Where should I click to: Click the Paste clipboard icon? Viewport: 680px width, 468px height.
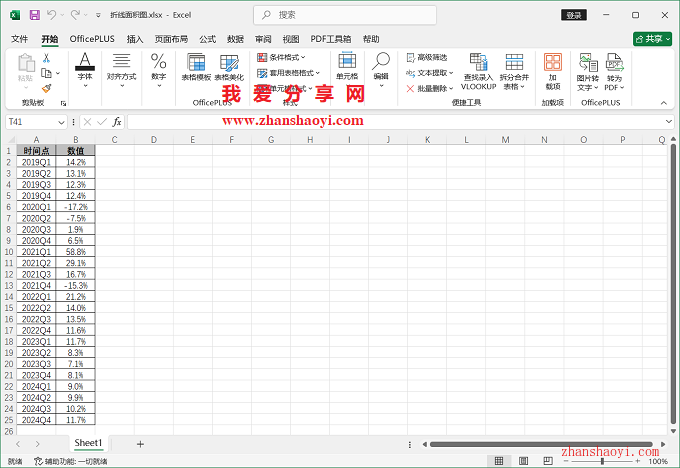(26, 63)
